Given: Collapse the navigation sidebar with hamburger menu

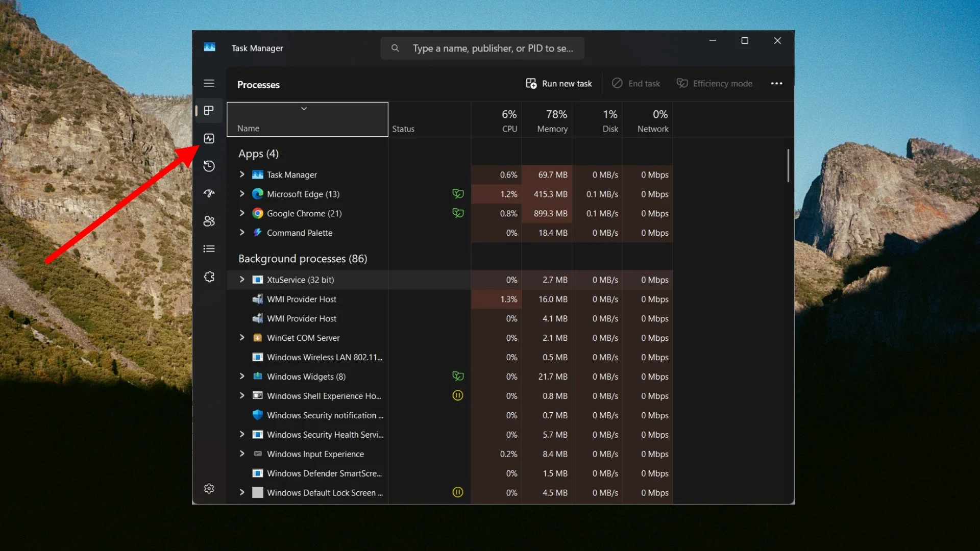Looking at the screenshot, I should coord(209,83).
